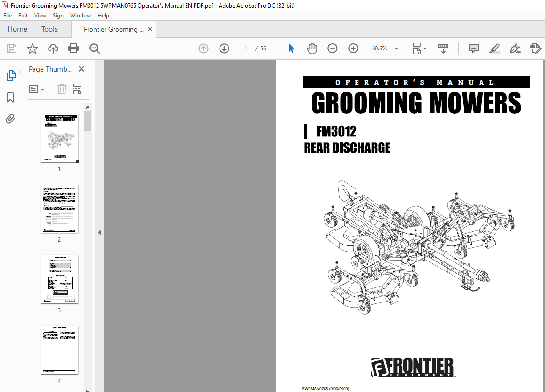545x392 pixels.
Task: Activate the Hand pan tool
Action: click(312, 49)
